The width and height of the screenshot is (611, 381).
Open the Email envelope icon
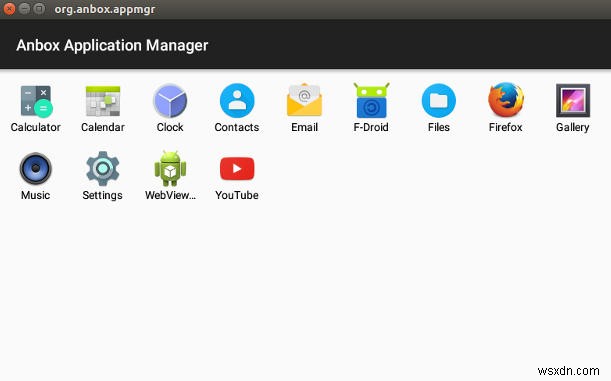tap(304, 101)
